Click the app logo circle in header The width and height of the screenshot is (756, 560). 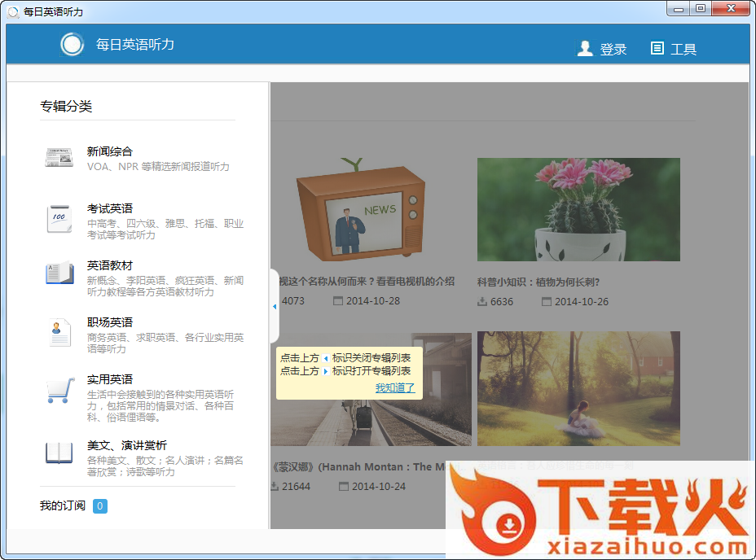[73, 45]
